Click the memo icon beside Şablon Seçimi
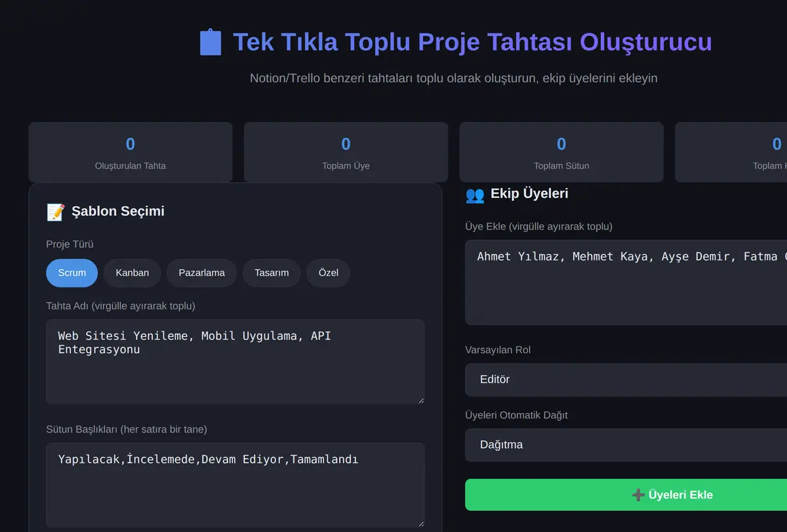787x532 pixels. (56, 212)
